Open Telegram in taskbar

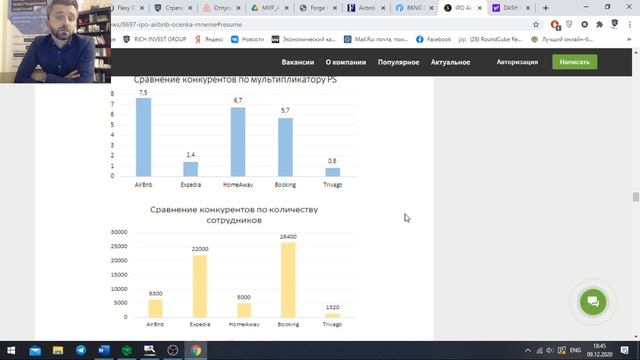coord(81,350)
